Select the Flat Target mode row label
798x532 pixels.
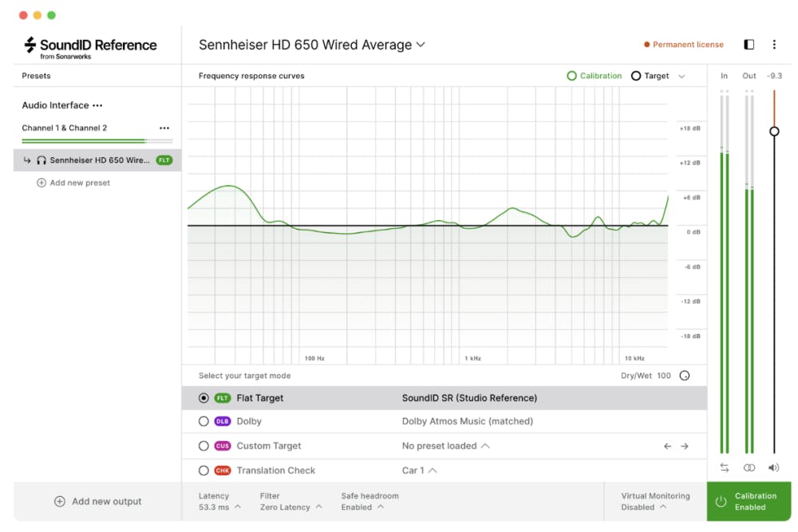259,398
